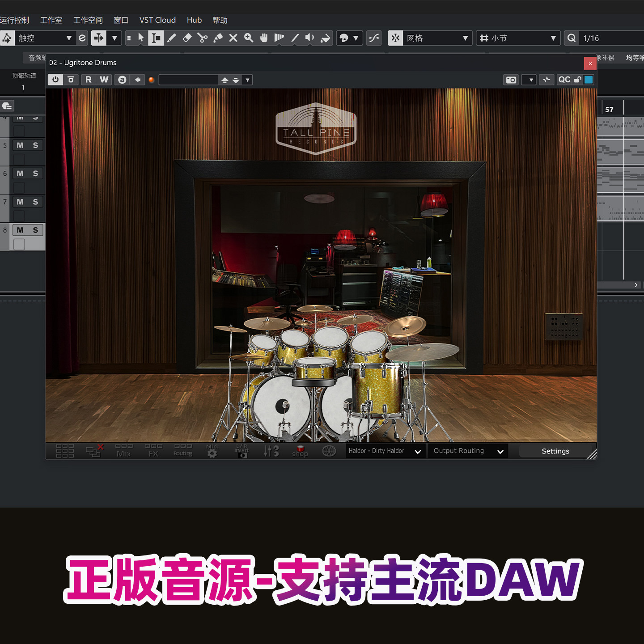Open the plugin preset management dropdown arrow
Image resolution: width=644 pixels, height=644 pixels.
(247, 80)
